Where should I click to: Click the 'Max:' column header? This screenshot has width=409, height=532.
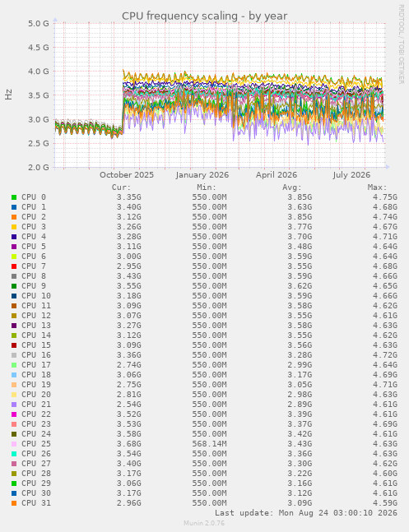pyautogui.click(x=377, y=187)
